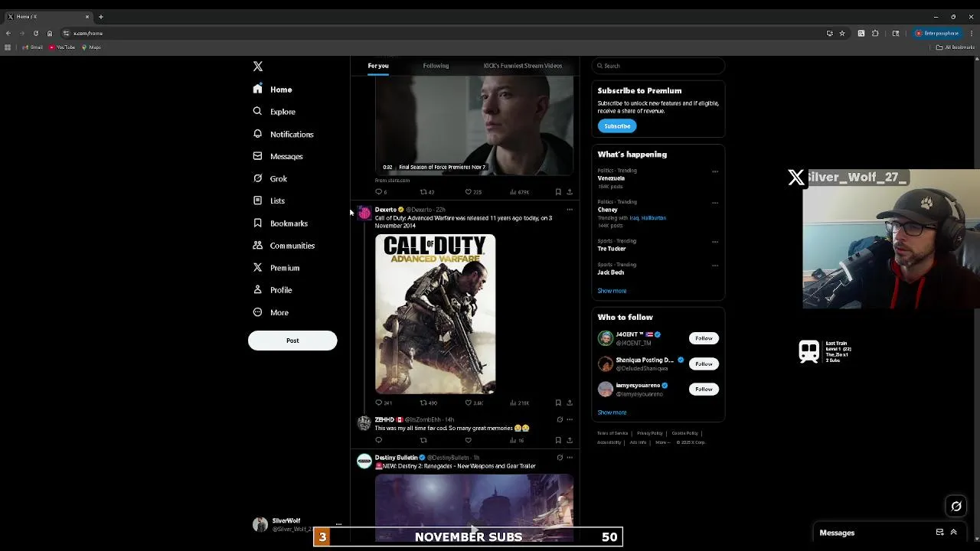This screenshot has width=980, height=551.
Task: Switch to KICK's Funniest Stream Videos tab
Action: 523,66
